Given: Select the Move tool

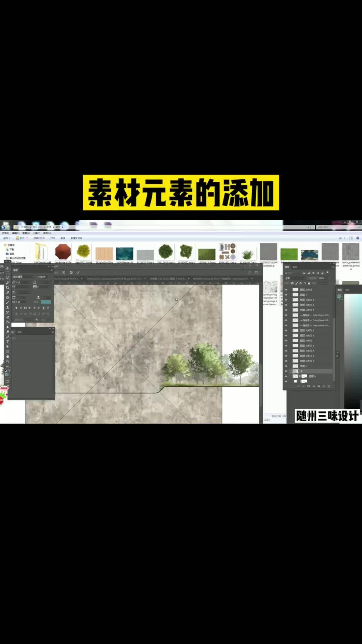Looking at the screenshot, I should (x=7, y=268).
